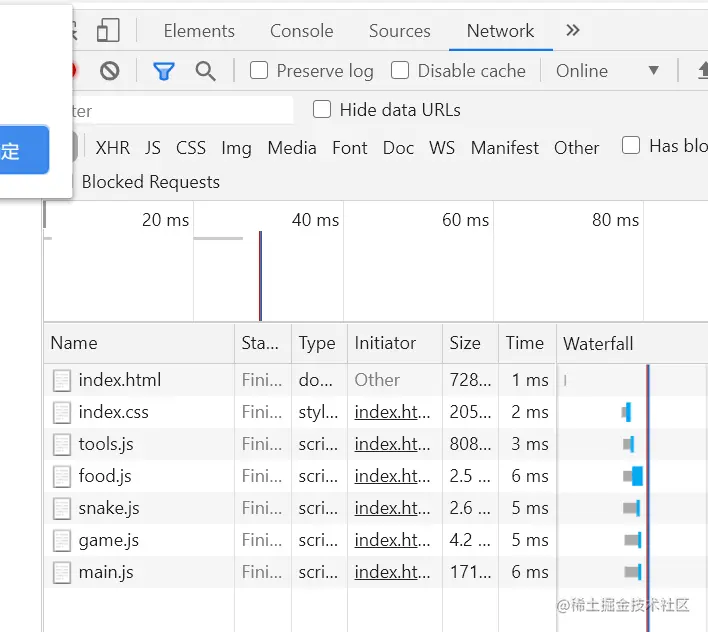The image size is (708, 632).
Task: Check the Disable cache option
Action: 401,71
